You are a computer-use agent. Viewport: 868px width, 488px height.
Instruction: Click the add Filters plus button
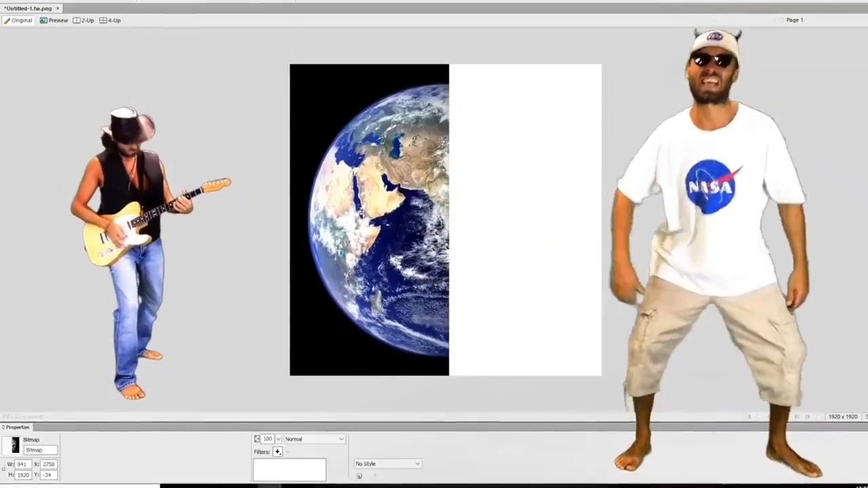tap(277, 452)
